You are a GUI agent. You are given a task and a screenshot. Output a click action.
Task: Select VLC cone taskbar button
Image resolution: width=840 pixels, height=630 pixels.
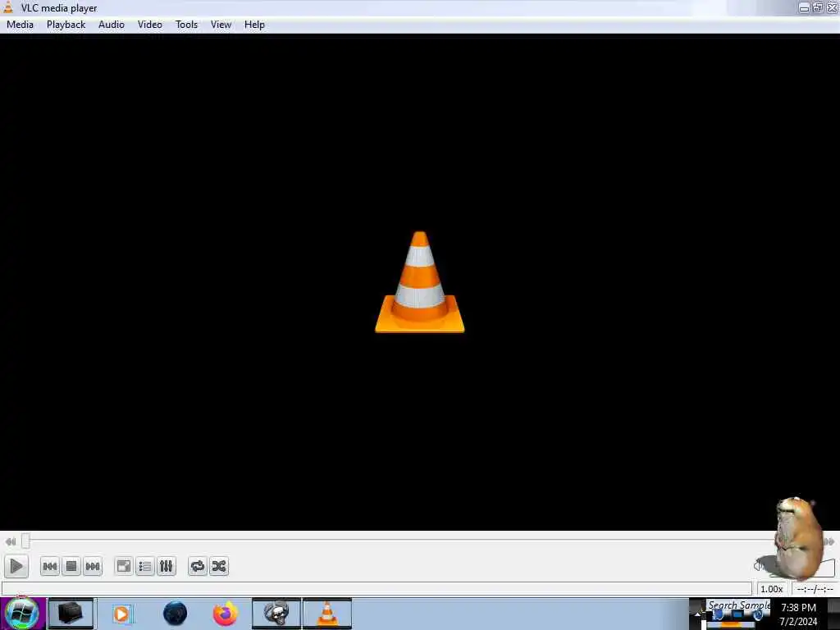(x=327, y=614)
